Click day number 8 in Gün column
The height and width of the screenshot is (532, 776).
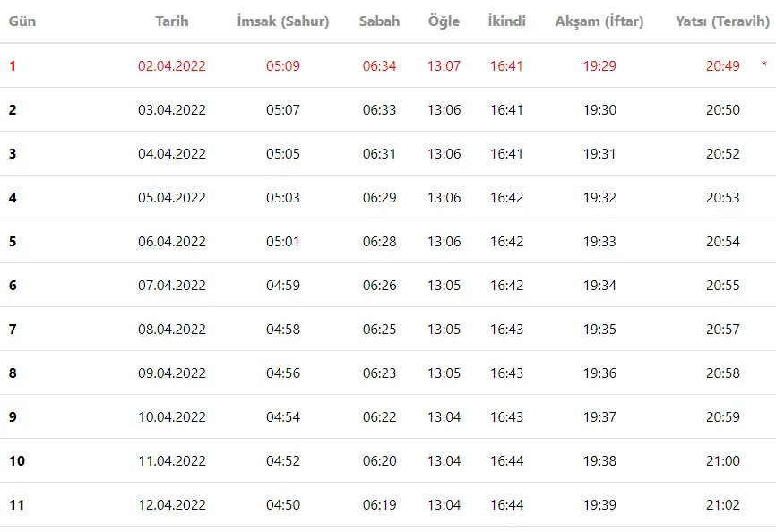(x=13, y=373)
